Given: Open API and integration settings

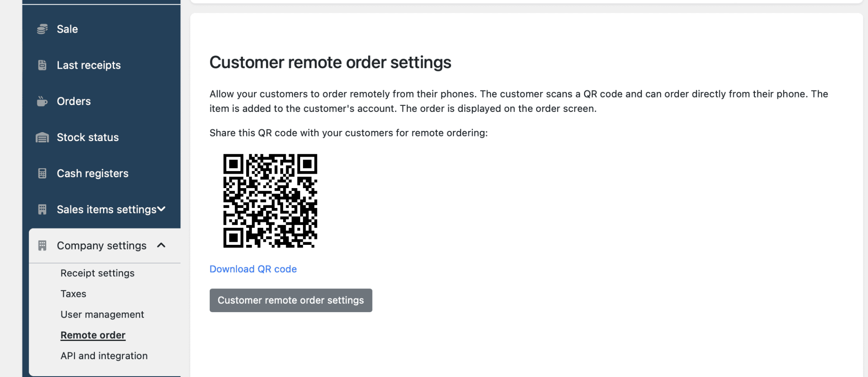Looking at the screenshot, I should click(x=104, y=355).
